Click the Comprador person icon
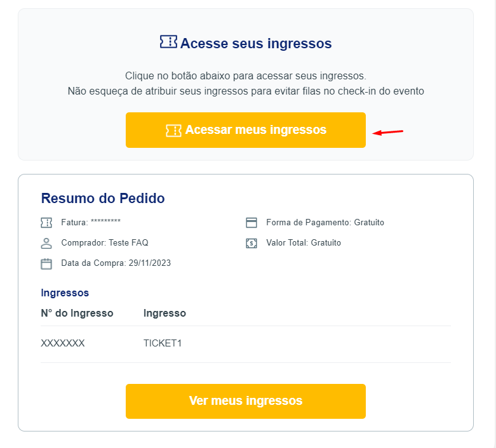This screenshot has width=496, height=448. [46, 243]
